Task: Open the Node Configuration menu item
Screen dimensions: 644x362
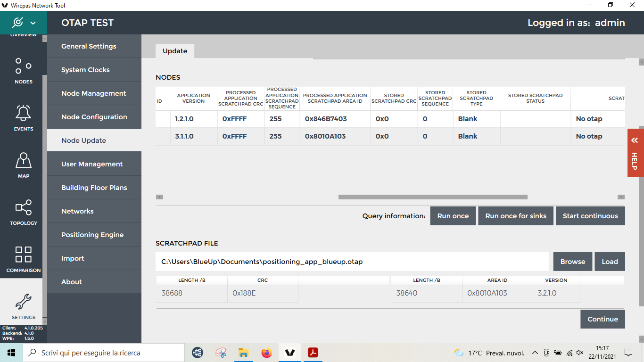Action: click(x=94, y=117)
